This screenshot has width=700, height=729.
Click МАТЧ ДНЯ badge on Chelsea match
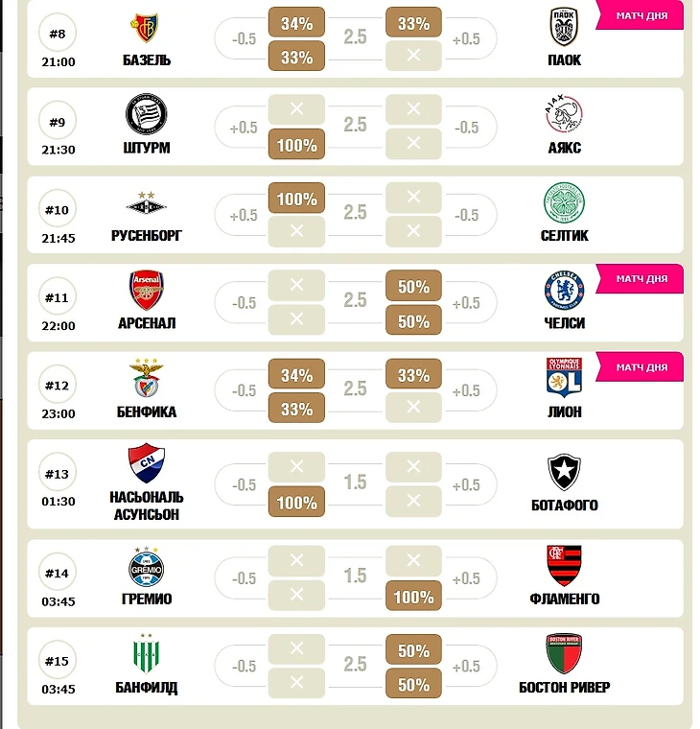coord(642,278)
